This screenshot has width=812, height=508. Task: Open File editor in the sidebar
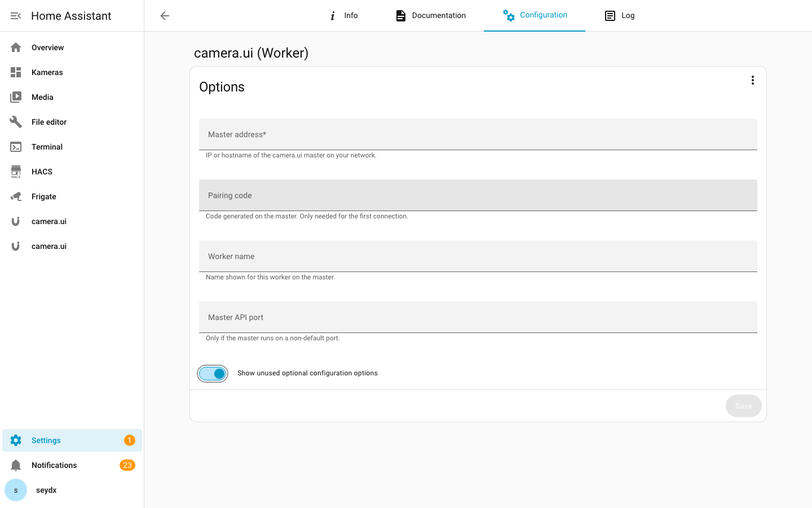coord(72,122)
